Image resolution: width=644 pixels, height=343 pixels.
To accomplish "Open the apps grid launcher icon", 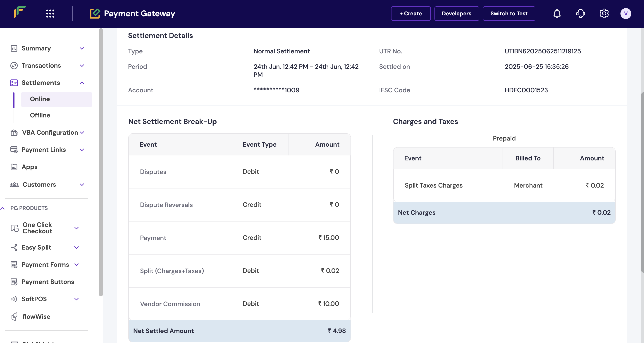I will pos(50,14).
